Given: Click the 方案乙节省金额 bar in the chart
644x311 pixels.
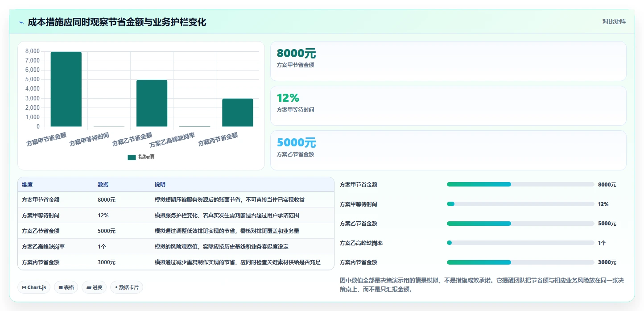Looking at the screenshot, I should (152, 103).
